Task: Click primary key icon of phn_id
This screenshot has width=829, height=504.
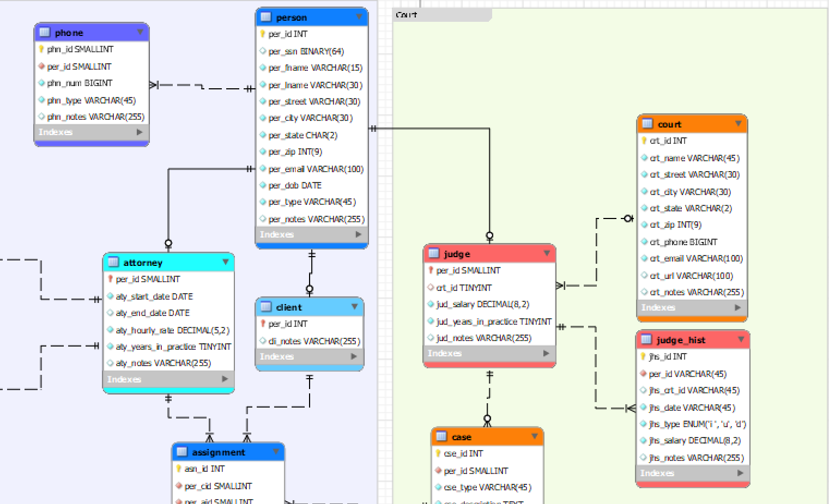Action: [41, 49]
